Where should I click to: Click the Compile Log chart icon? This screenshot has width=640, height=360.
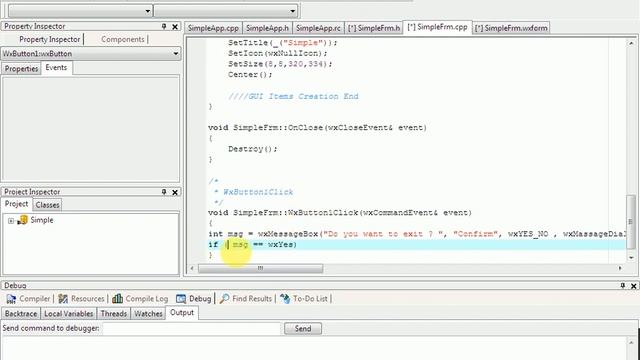coord(117,299)
